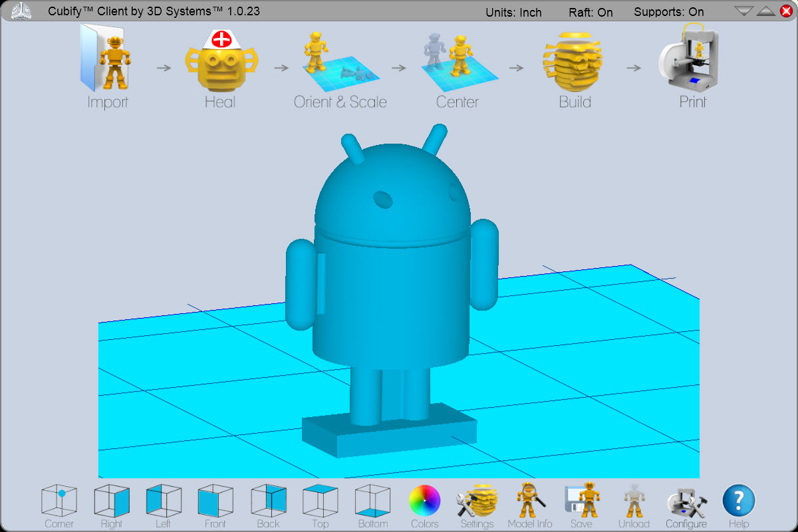The image size is (798, 532).
Task: Save the model with floppy icon
Action: 582,501
